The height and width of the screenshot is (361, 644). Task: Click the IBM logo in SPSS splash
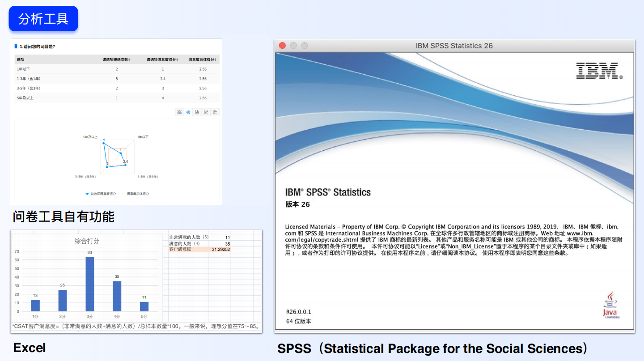599,71
